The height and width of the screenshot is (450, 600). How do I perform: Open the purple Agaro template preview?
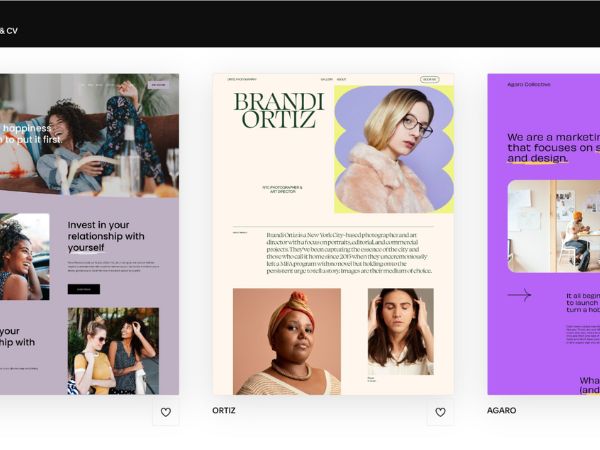coord(544,234)
